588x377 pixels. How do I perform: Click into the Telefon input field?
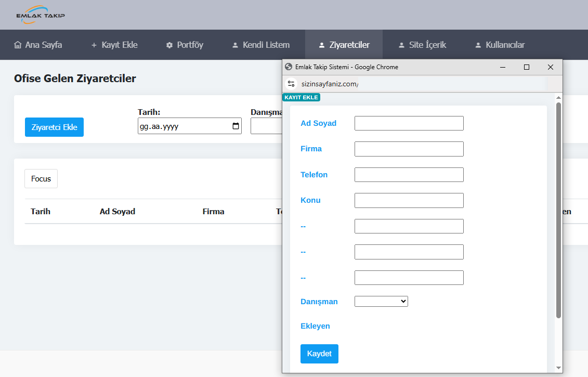point(409,175)
